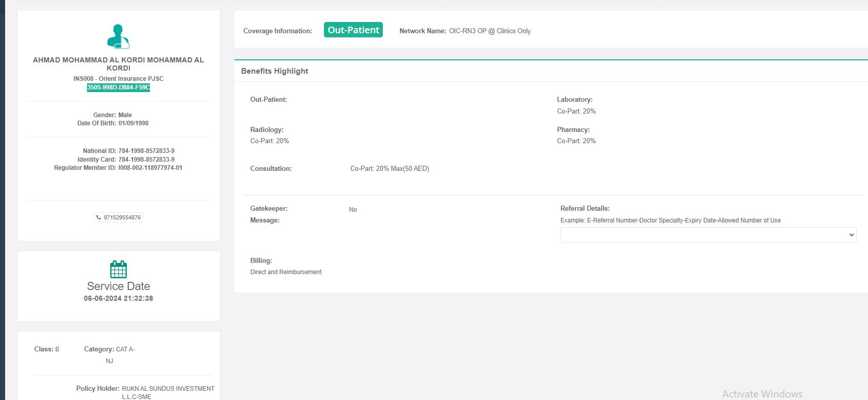Click the Out-Patient coverage badge
Viewport: 868px width, 400px height.
[x=353, y=30]
